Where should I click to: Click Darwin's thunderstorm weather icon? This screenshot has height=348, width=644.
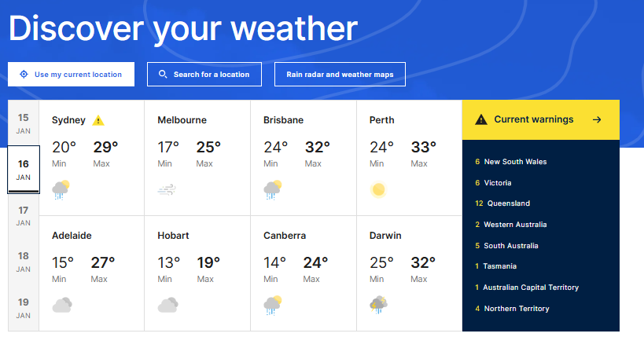pos(378,305)
